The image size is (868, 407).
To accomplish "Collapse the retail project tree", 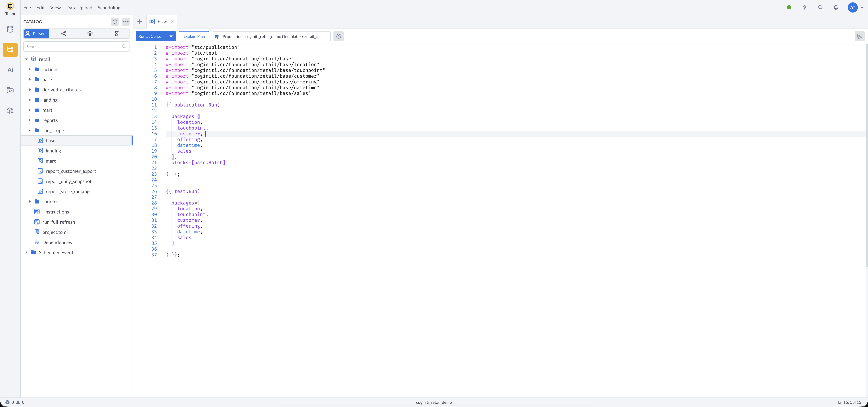I will [27, 59].
